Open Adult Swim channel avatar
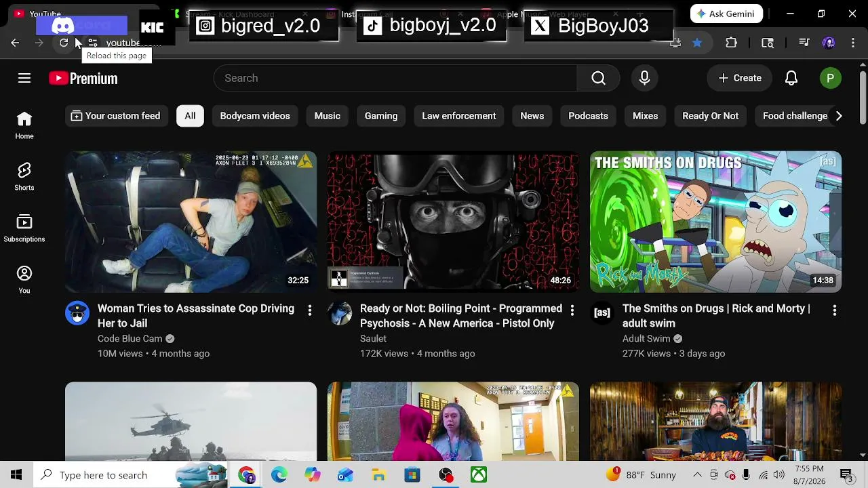This screenshot has height=488, width=868. tap(602, 313)
